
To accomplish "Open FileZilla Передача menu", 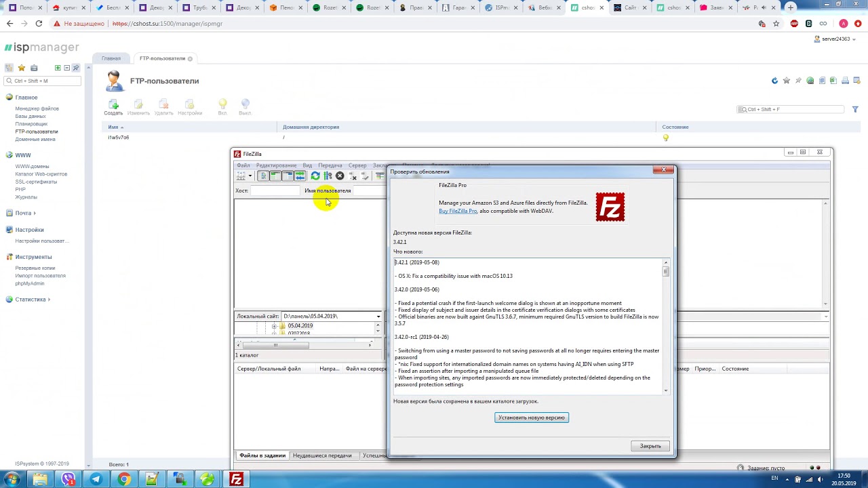I will 330,165.
